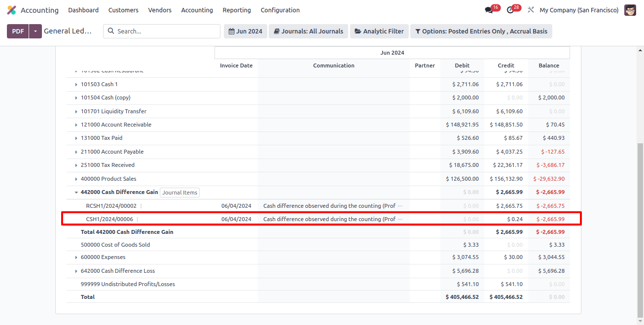Open the Analytic Filter dropdown
This screenshot has width=644, height=325.
pos(379,31)
